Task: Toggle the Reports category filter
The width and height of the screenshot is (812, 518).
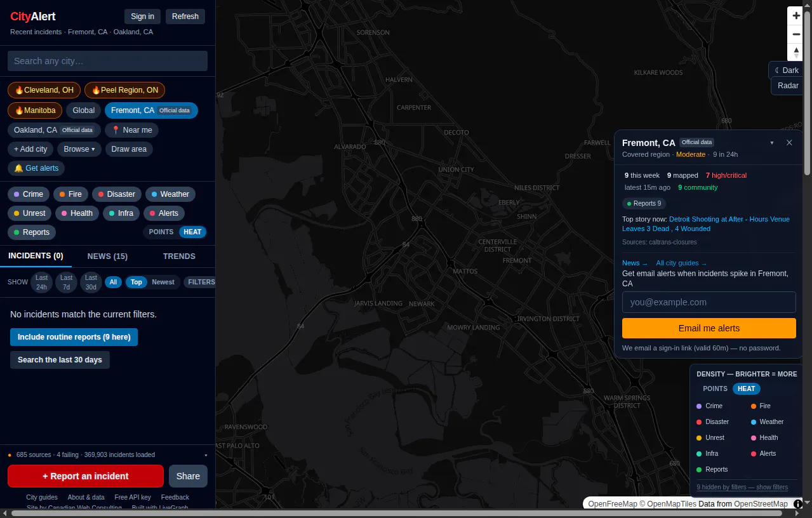Action: point(32,232)
